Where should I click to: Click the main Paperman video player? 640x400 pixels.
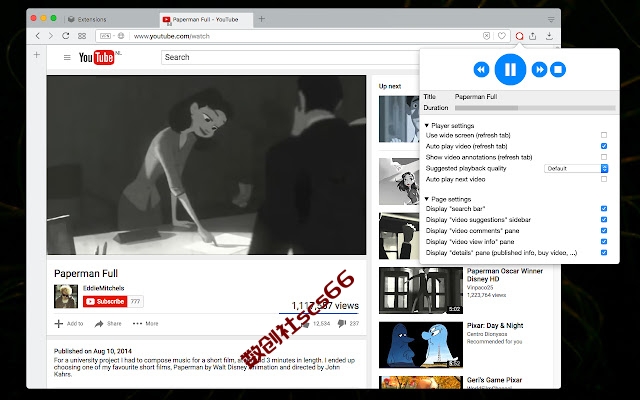207,165
